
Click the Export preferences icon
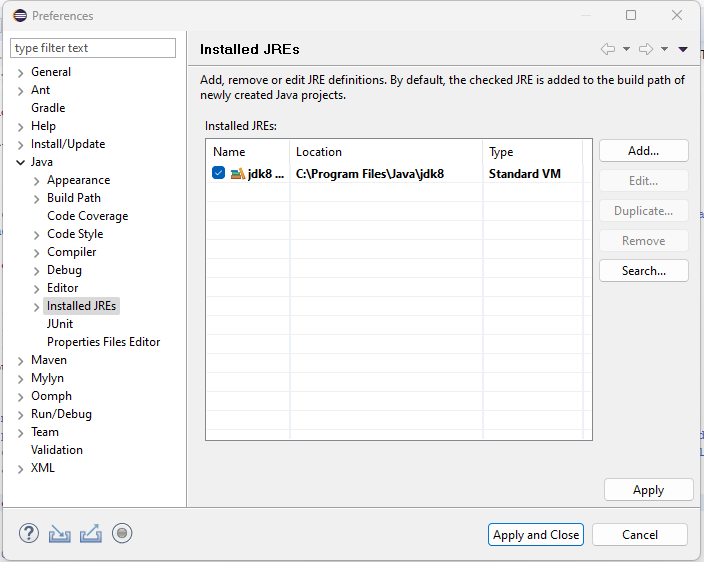coord(91,534)
